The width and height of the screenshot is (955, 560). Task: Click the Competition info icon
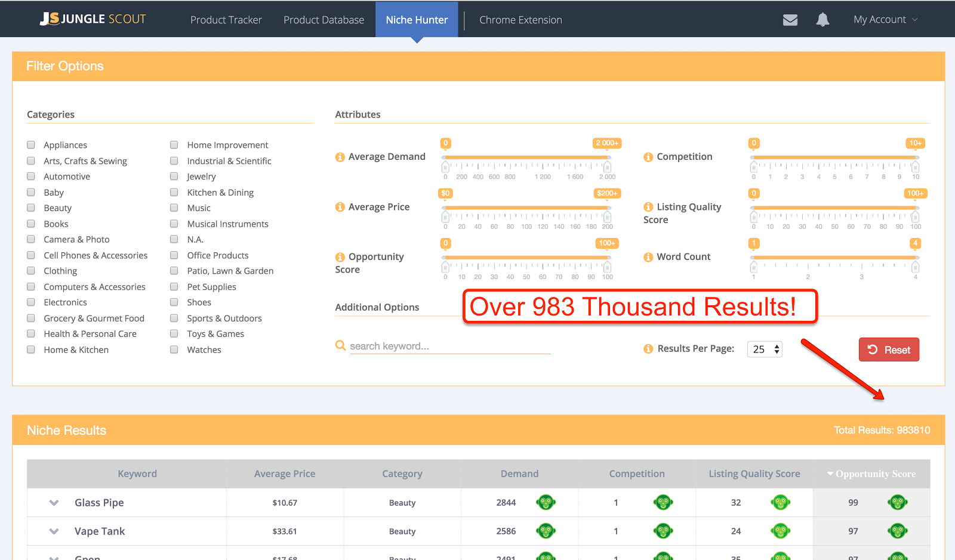tap(648, 157)
